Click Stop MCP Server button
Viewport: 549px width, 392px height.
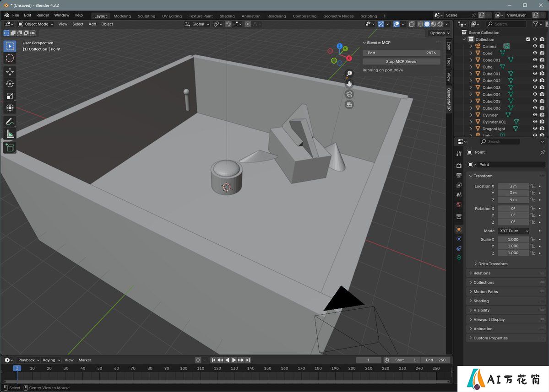click(x=401, y=62)
